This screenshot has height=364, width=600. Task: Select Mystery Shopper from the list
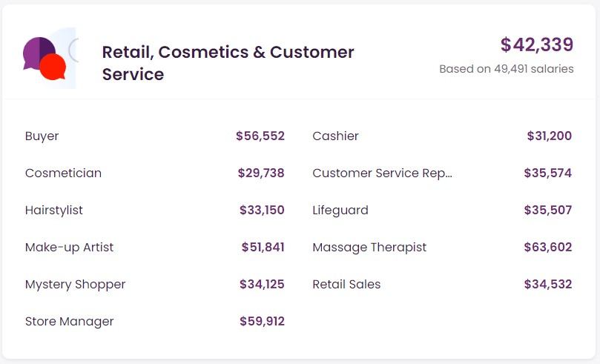click(x=75, y=284)
